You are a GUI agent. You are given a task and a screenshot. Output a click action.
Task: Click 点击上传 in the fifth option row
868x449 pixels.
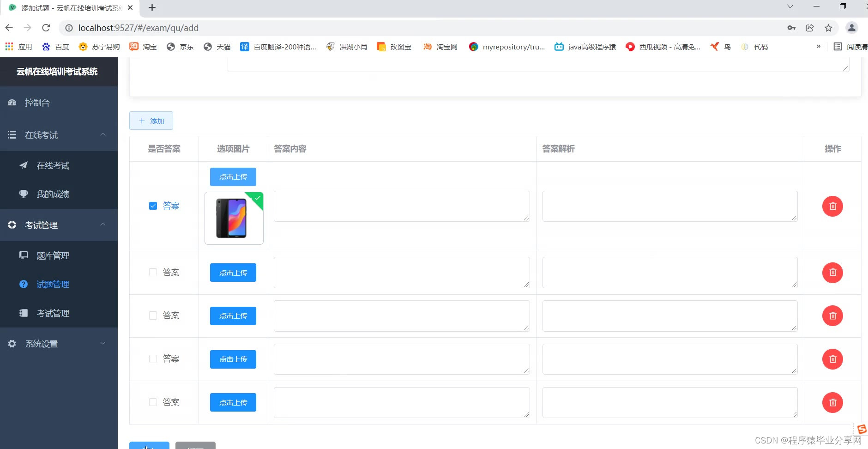click(233, 402)
